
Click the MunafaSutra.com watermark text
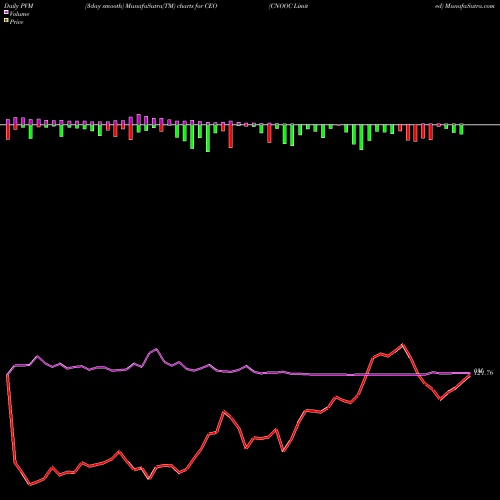point(469,6)
